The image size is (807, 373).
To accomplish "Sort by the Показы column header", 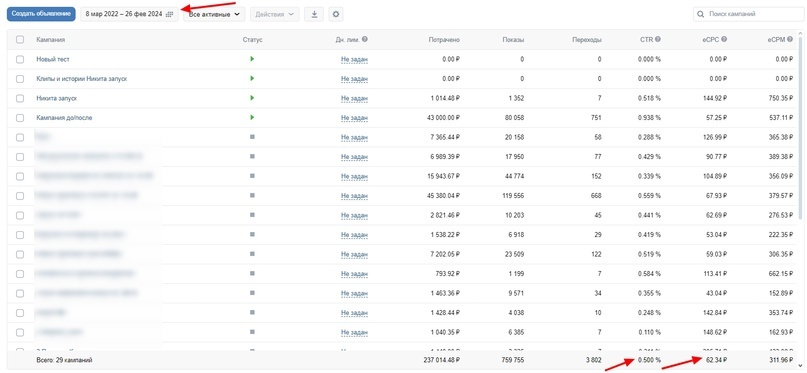I will click(514, 40).
